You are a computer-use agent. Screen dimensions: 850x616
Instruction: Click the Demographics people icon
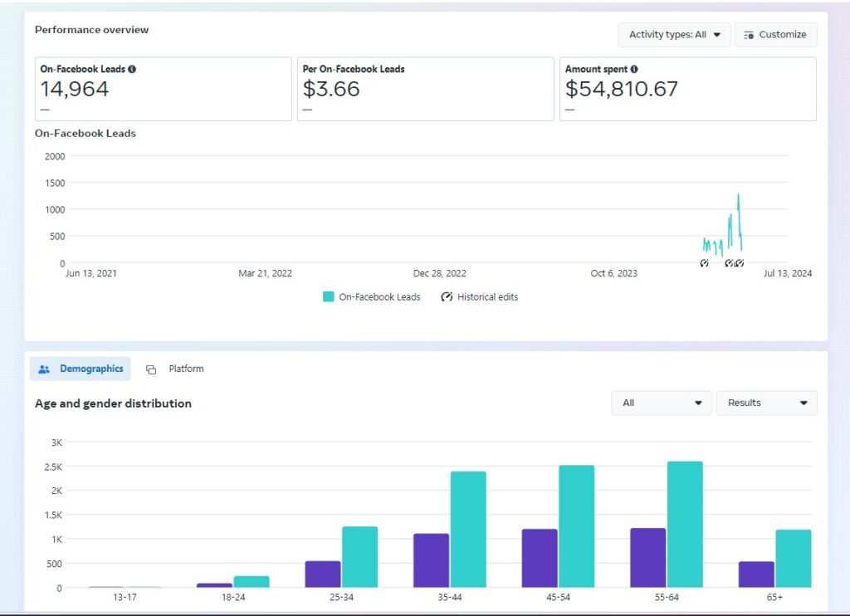pos(44,369)
